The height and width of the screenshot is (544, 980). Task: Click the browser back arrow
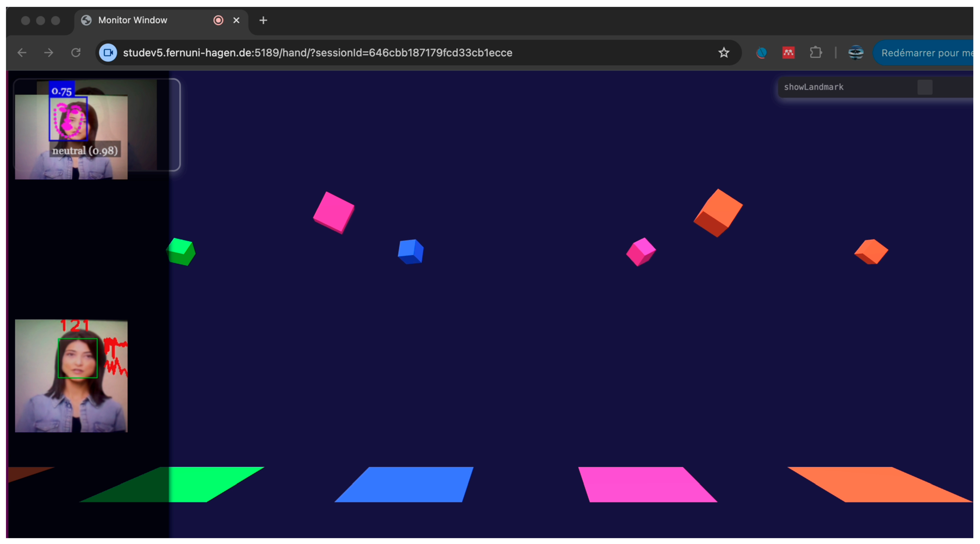(22, 53)
